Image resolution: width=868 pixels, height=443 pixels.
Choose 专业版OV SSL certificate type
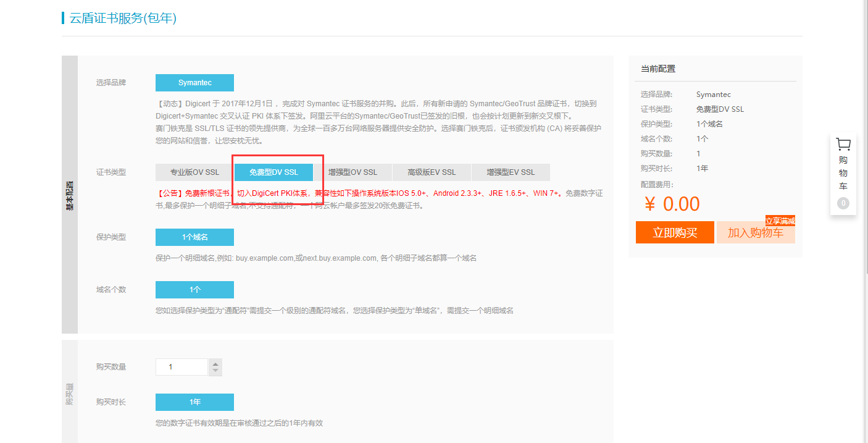coord(194,172)
